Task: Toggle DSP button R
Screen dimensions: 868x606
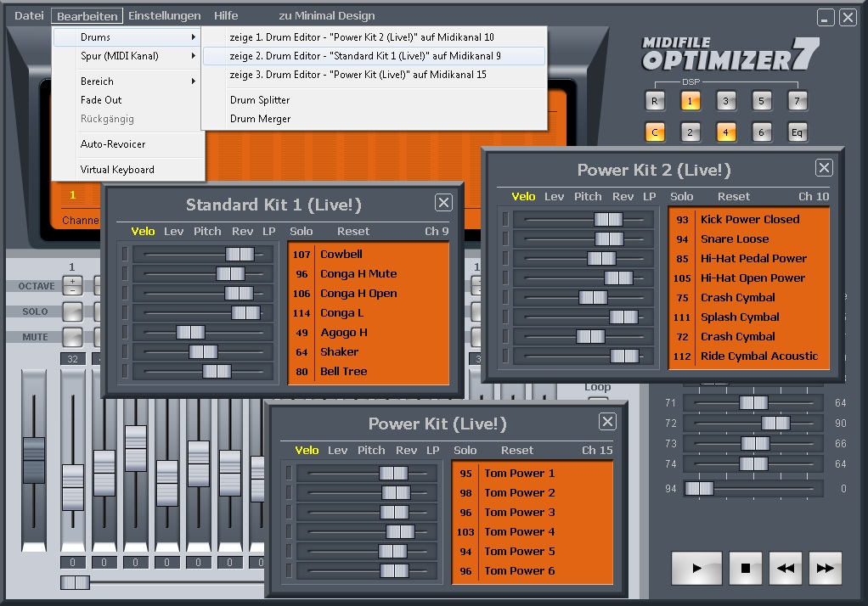Action: coord(654,102)
